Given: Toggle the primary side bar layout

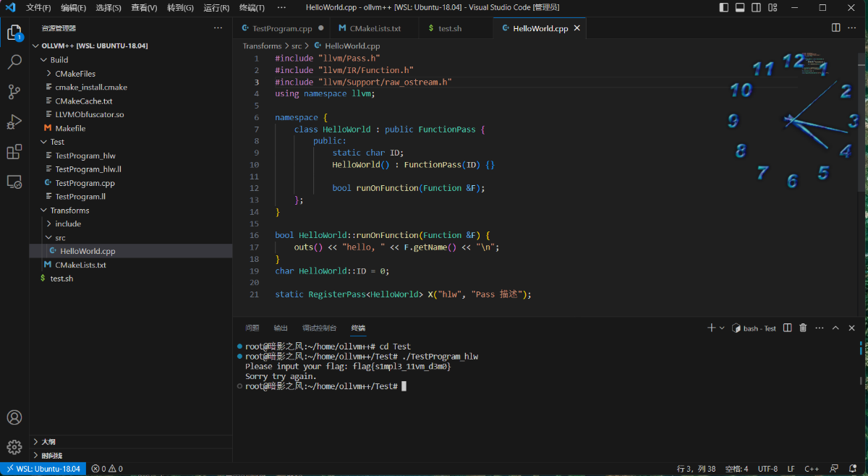Looking at the screenshot, I should pyautogui.click(x=724, y=8).
